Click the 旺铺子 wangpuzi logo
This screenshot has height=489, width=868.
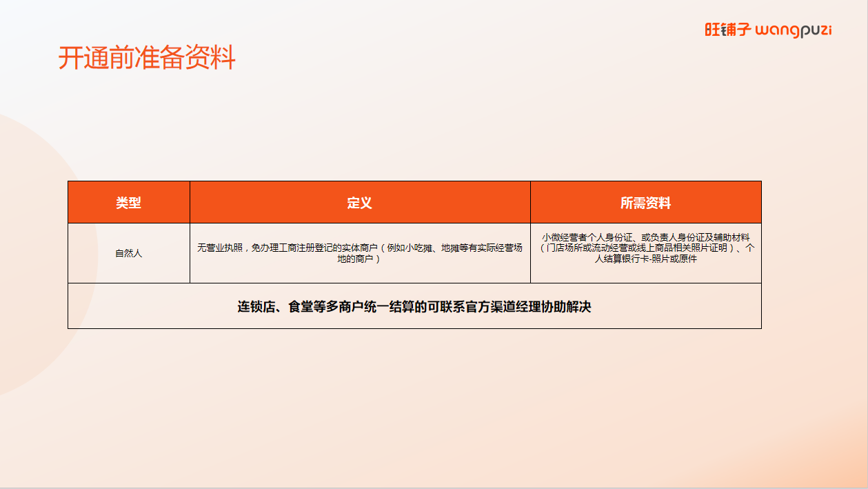[768, 30]
